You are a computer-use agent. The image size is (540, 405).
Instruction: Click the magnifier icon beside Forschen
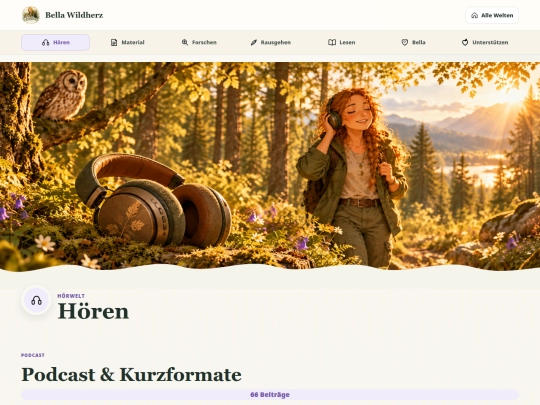(x=185, y=42)
